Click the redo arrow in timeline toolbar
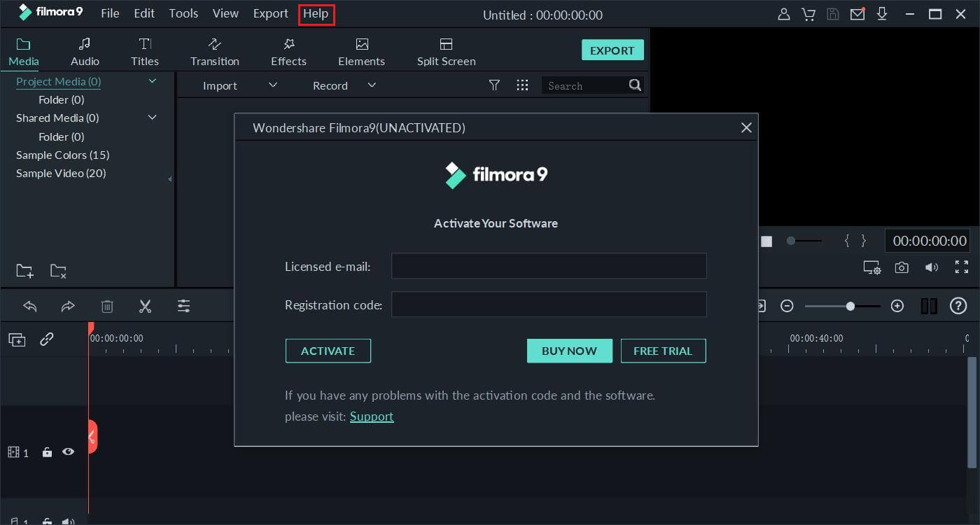The image size is (980, 525). click(x=68, y=306)
